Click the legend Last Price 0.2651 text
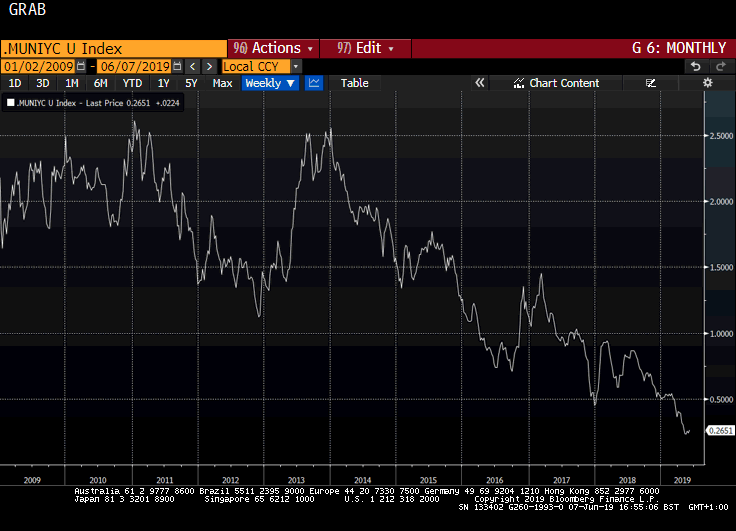The image size is (736, 531). coord(118,103)
